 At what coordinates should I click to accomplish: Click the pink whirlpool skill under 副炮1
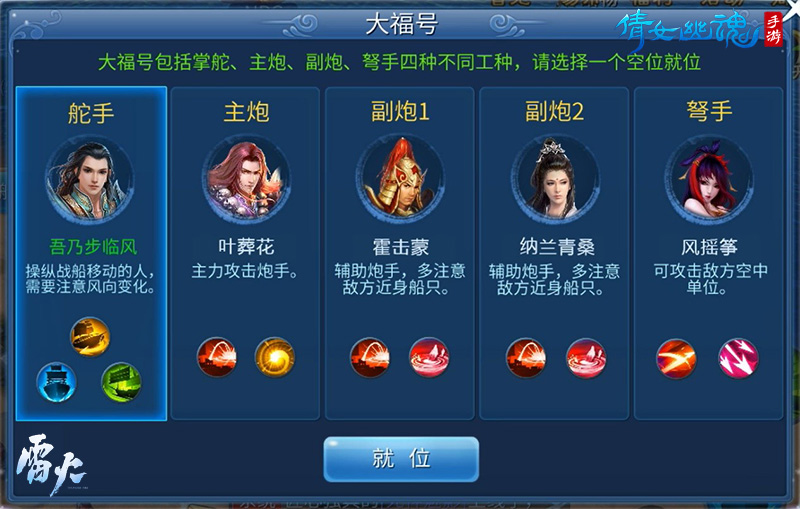[x=429, y=357]
